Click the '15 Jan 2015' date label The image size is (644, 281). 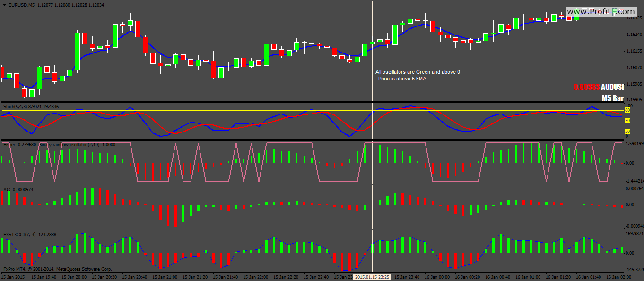click(13, 277)
